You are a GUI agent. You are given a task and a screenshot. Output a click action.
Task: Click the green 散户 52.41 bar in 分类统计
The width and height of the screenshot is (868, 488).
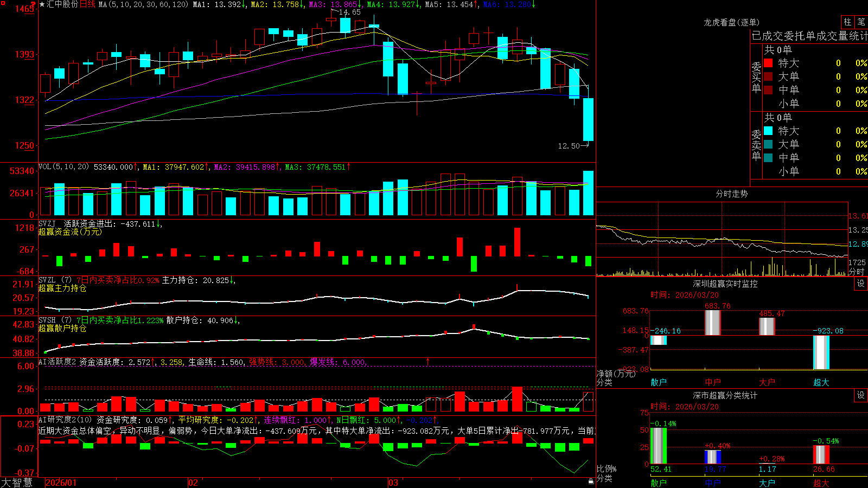pos(658,446)
